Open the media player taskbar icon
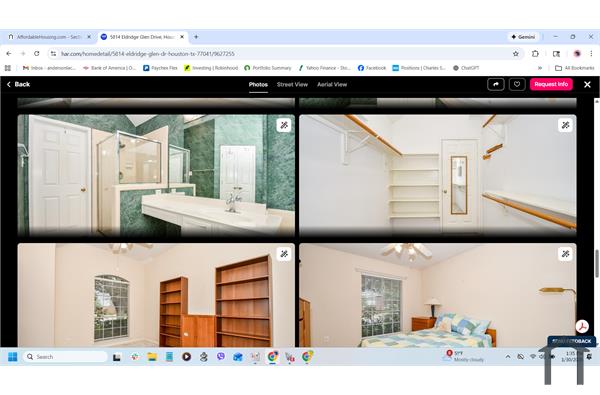The width and height of the screenshot is (600, 395). coord(186,357)
